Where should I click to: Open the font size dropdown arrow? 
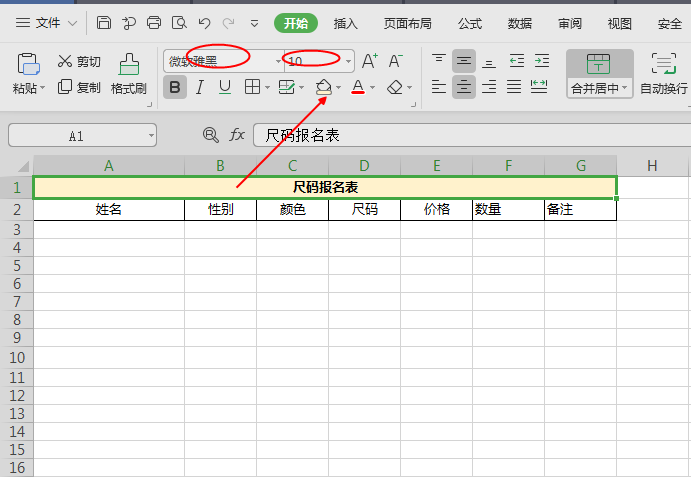tap(349, 61)
